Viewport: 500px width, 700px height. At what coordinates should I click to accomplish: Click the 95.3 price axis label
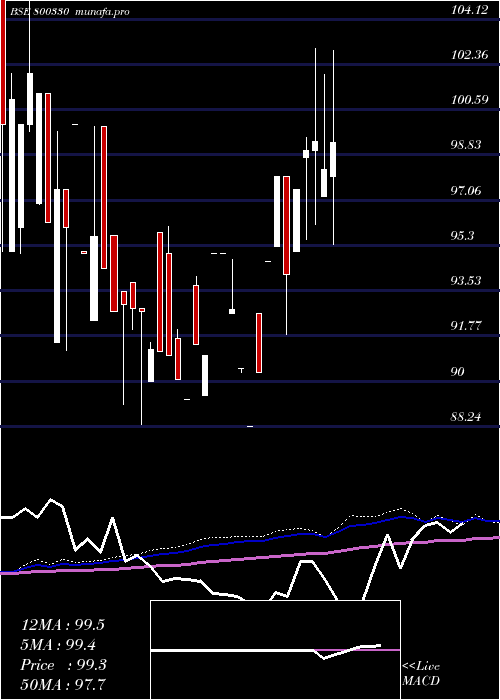463,236
